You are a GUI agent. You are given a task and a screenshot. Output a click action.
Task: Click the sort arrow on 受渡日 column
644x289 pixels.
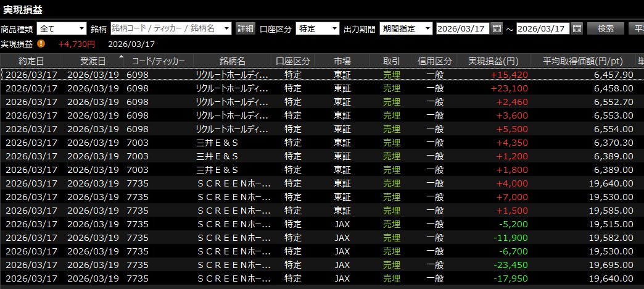point(120,57)
